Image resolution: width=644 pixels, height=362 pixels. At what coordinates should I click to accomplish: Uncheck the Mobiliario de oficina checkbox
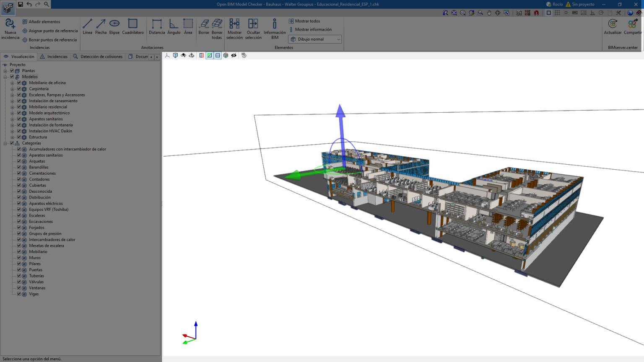pos(19,83)
